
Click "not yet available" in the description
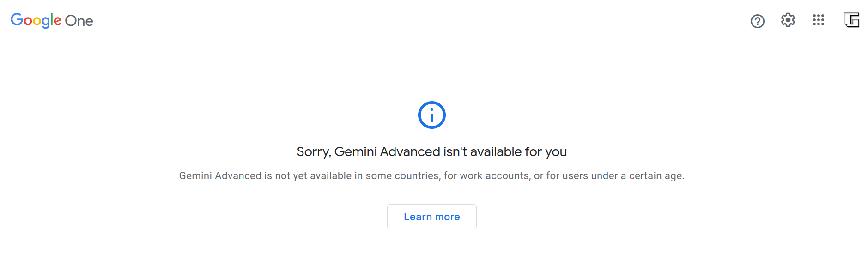click(x=313, y=176)
